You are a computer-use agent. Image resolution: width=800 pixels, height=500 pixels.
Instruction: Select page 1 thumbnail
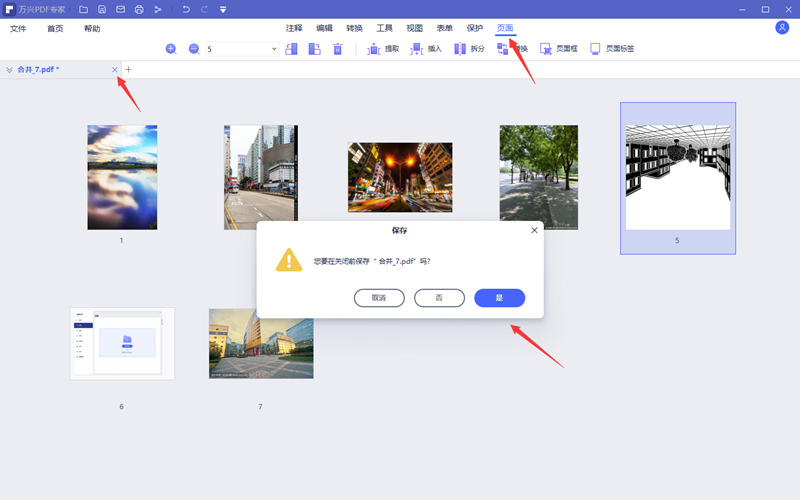(122, 177)
